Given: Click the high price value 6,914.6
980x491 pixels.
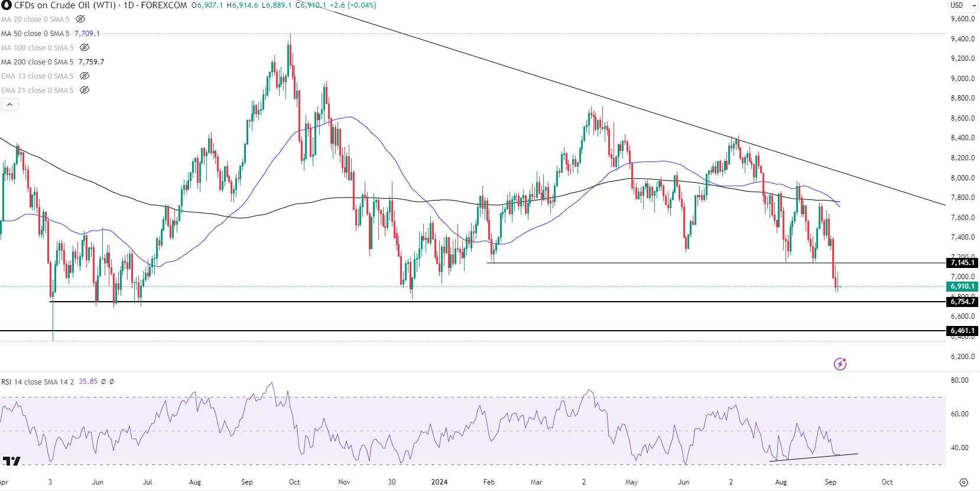Looking at the screenshot, I should (244, 5).
